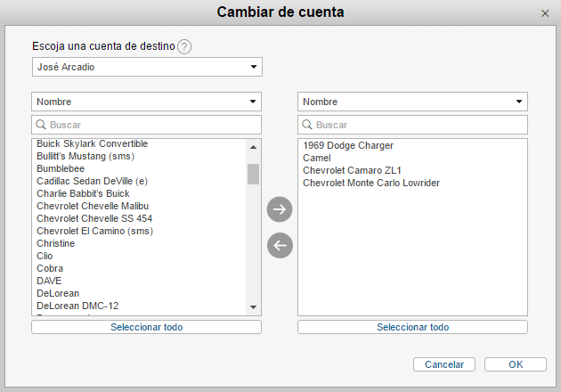Select Clio in the list
This screenshot has width=561, height=392.
coord(45,256)
